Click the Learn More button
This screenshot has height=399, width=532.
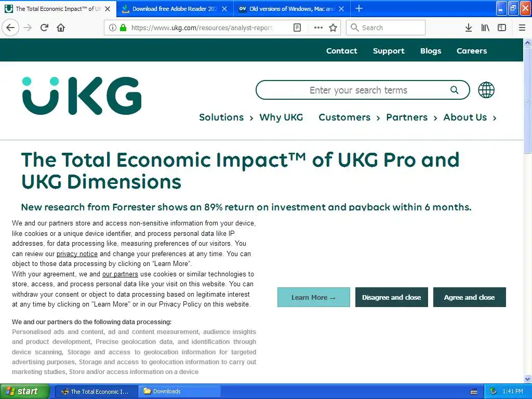tap(313, 297)
